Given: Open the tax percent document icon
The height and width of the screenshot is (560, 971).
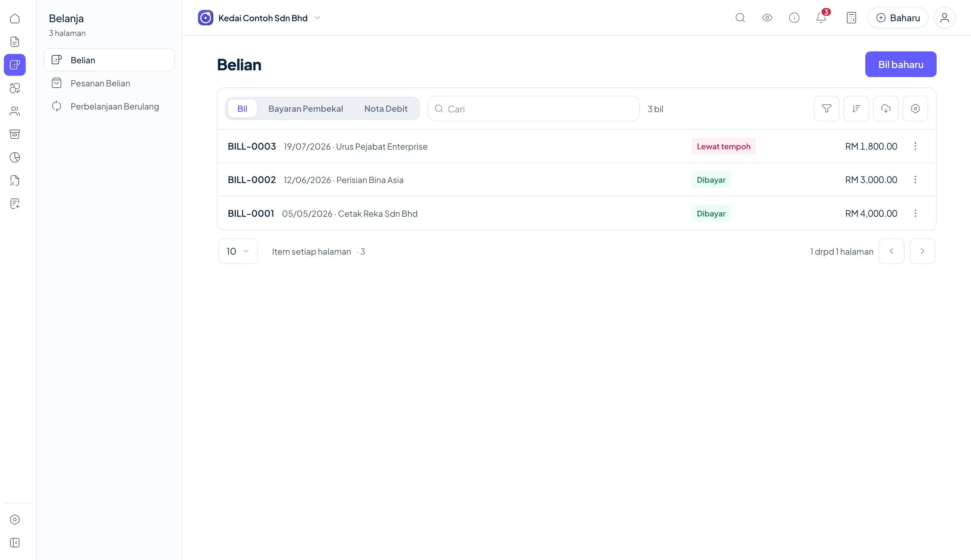Looking at the screenshot, I should coord(15,180).
